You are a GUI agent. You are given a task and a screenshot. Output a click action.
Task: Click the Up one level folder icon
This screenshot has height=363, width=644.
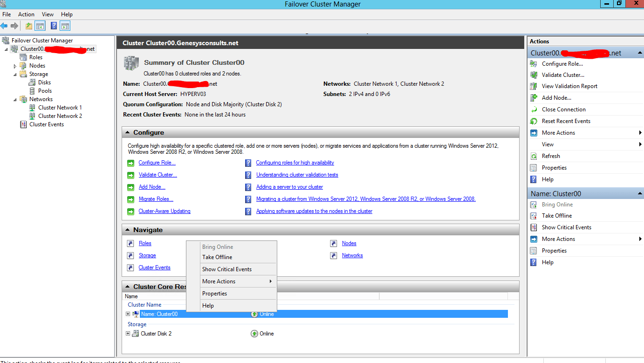[29, 26]
